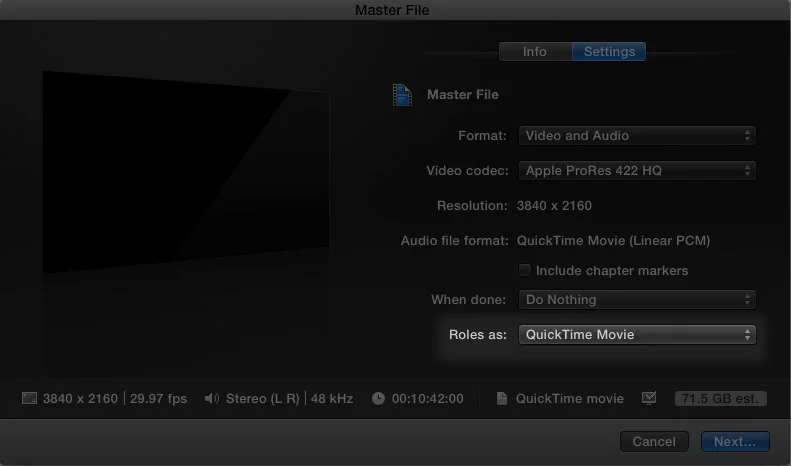Click the 71.5 GB est. file size
This screenshot has height=466, width=791.
pyautogui.click(x=720, y=398)
